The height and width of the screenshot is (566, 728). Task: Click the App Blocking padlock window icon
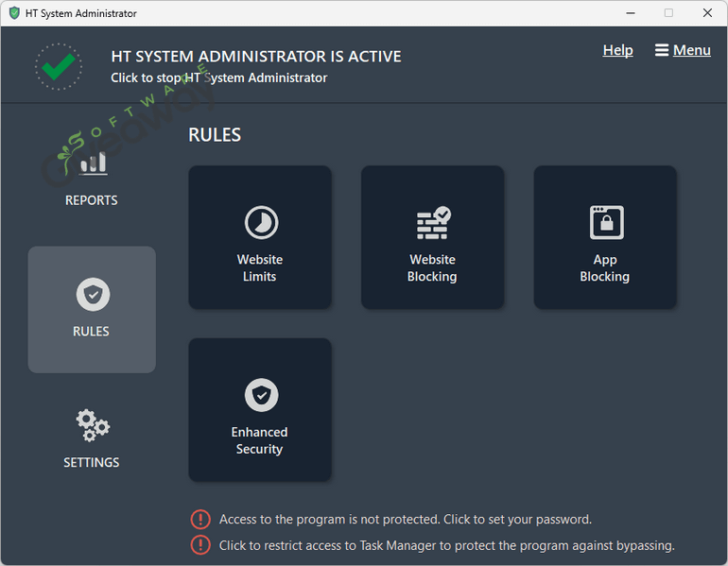[x=606, y=223]
